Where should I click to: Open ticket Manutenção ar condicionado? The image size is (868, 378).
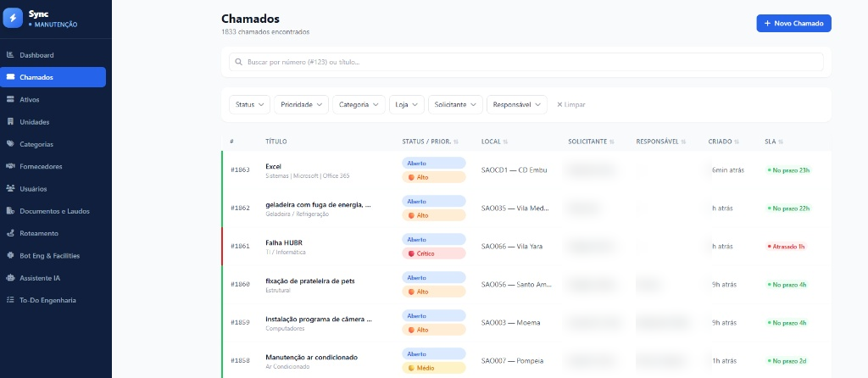click(x=312, y=357)
